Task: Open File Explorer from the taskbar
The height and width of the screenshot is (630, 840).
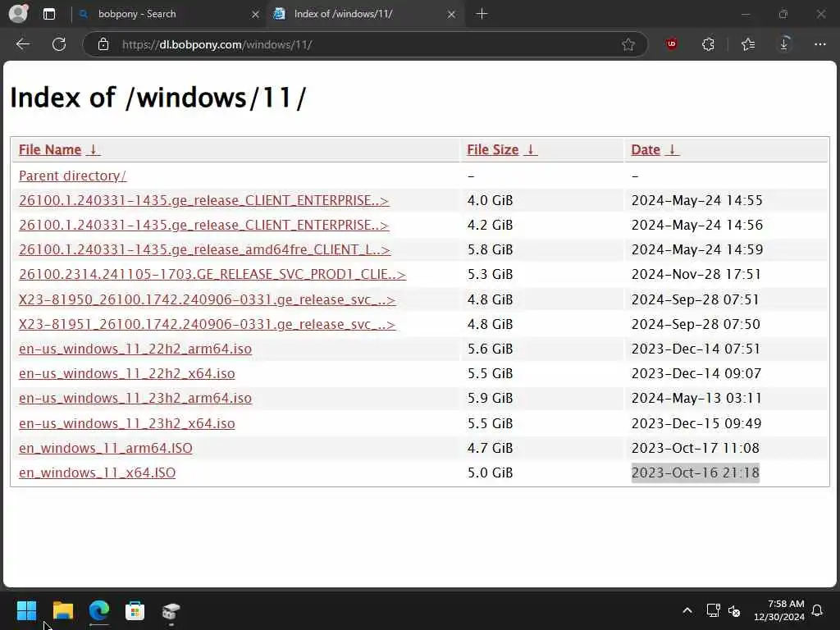Action: click(62, 610)
